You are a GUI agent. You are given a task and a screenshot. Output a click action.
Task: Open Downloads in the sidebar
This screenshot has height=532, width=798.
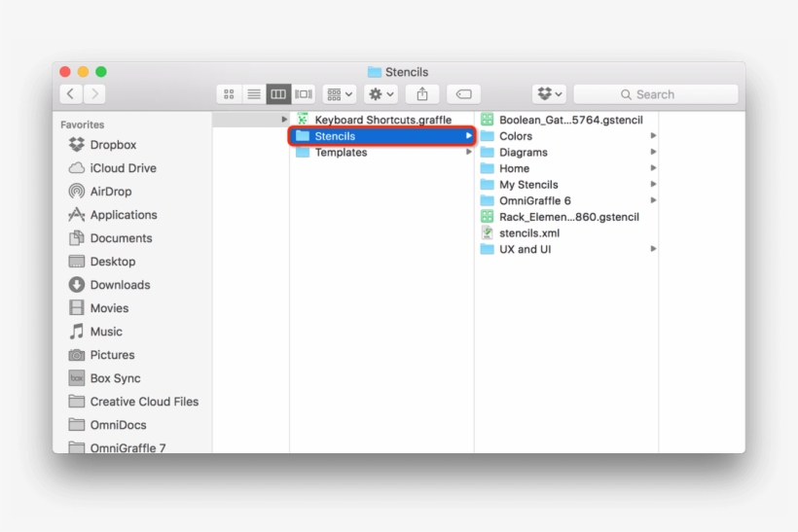(109, 285)
